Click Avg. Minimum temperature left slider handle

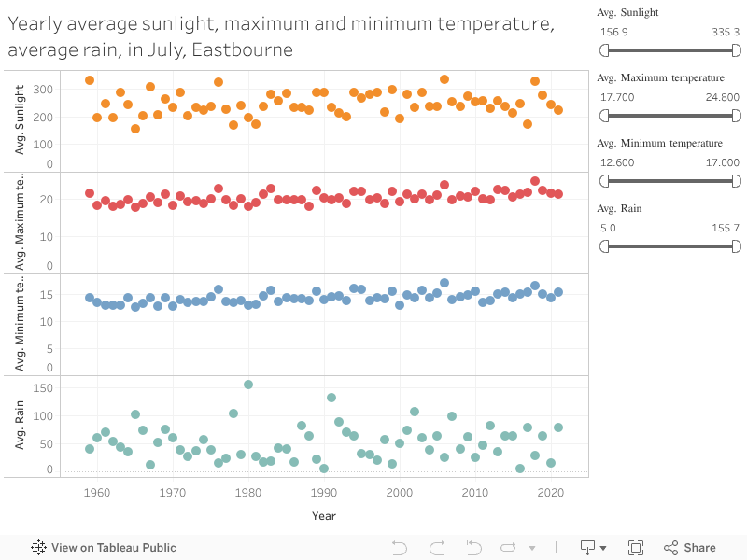(x=604, y=181)
